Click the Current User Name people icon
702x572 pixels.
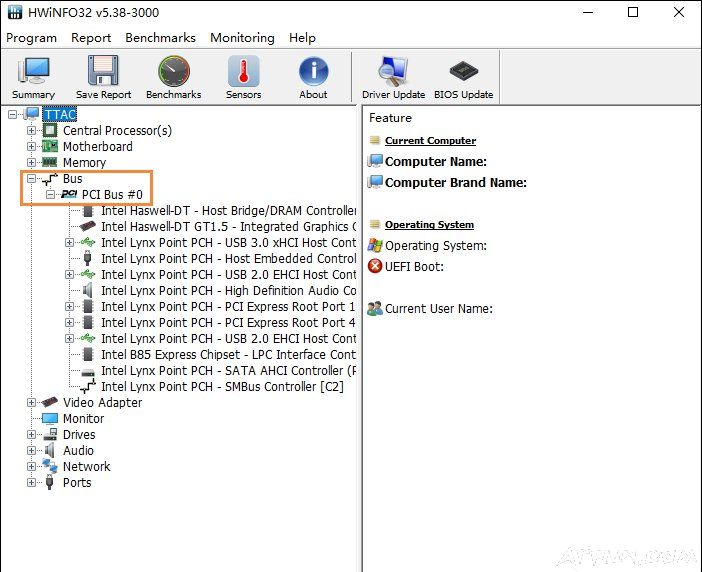pyautogui.click(x=375, y=308)
